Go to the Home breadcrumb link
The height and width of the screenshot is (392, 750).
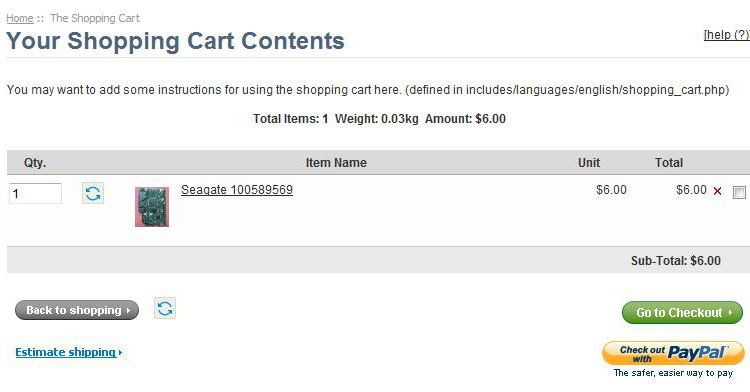tap(20, 18)
